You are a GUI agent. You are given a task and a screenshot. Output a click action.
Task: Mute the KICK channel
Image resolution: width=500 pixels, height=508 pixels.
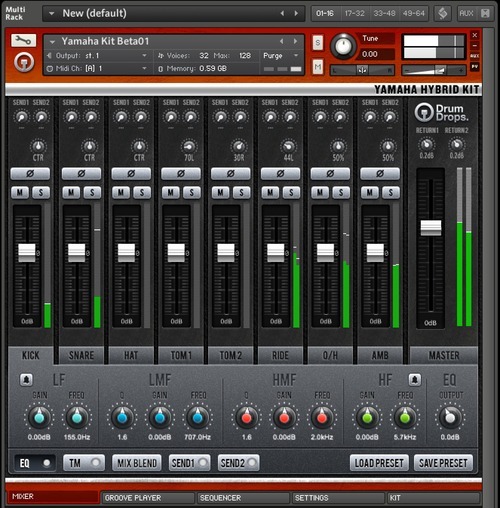click(20, 192)
